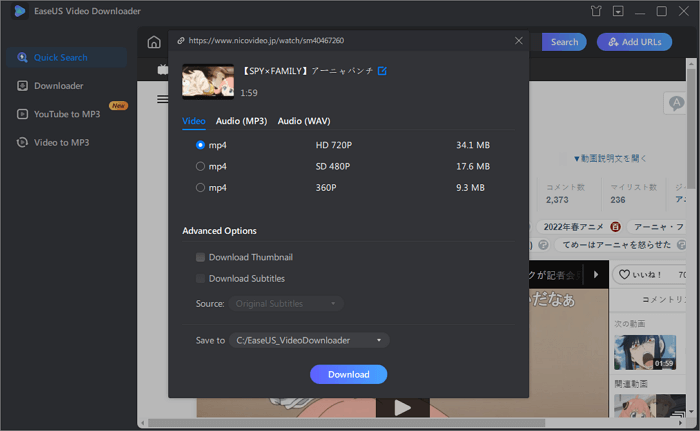Click the SPY×FAMILY video thumbnail
This screenshot has height=431, width=700.
click(x=208, y=81)
